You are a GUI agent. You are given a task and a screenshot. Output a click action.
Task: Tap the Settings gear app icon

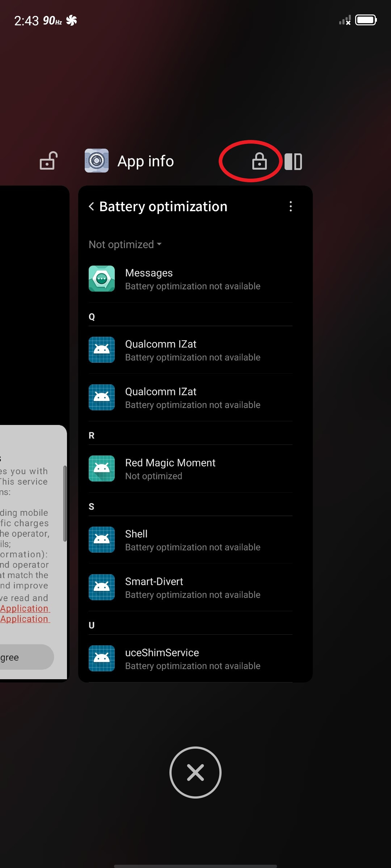tap(97, 161)
